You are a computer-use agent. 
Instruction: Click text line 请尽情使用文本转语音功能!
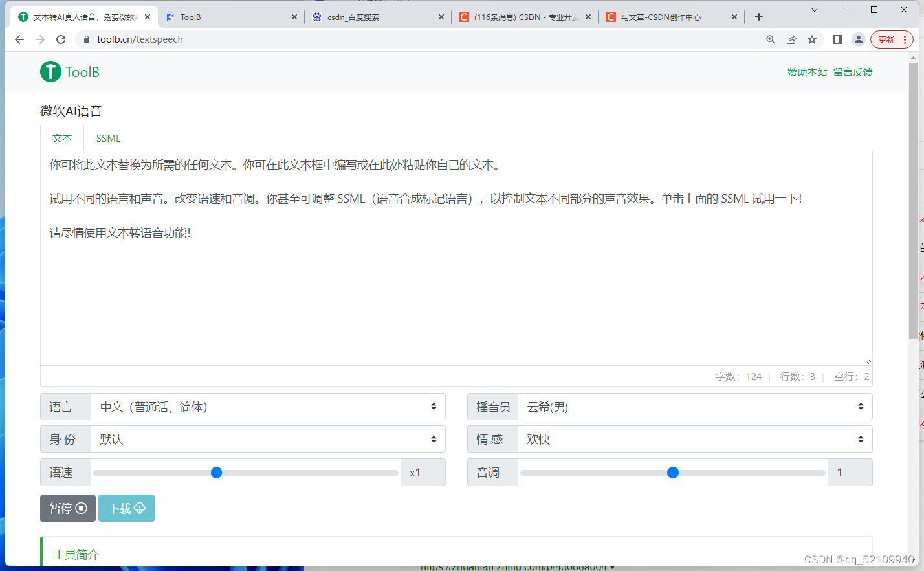120,232
